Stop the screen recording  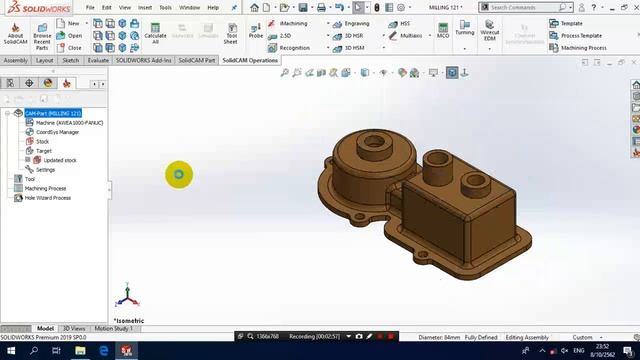tap(390, 336)
